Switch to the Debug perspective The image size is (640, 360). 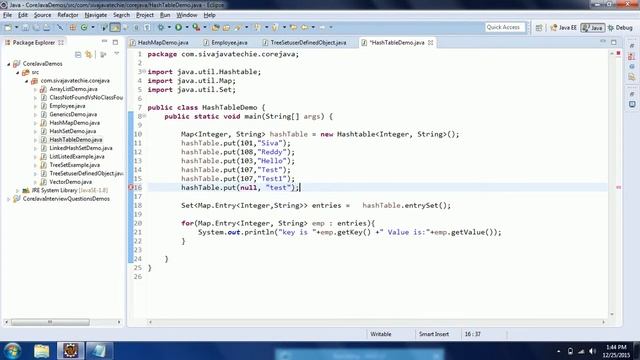click(x=620, y=27)
